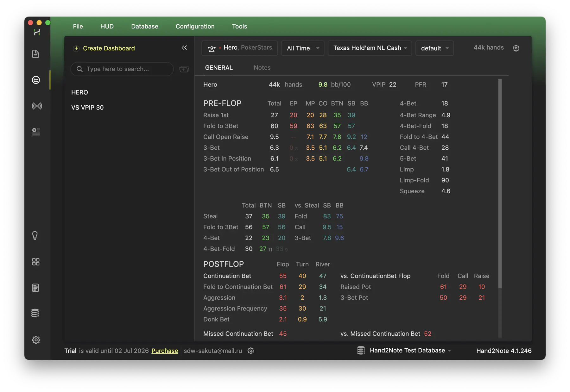570x392 pixels.
Task: Click the Aggression Frequency label
Action: pos(235,308)
